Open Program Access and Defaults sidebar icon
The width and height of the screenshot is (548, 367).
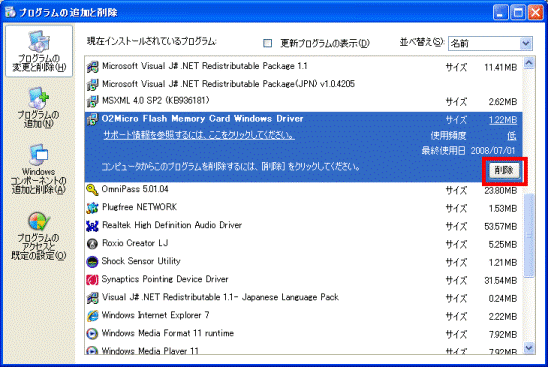tap(38, 236)
